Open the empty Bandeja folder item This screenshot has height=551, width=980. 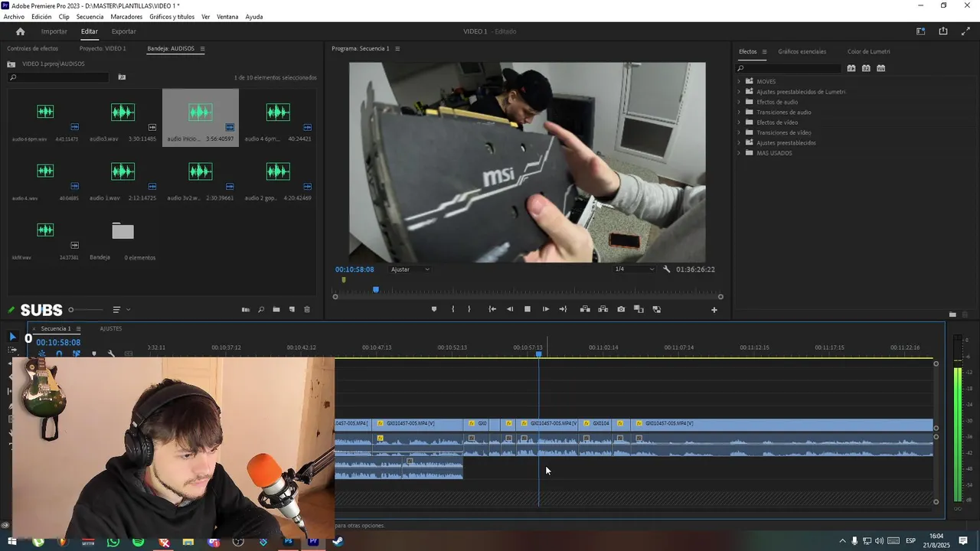122,230
